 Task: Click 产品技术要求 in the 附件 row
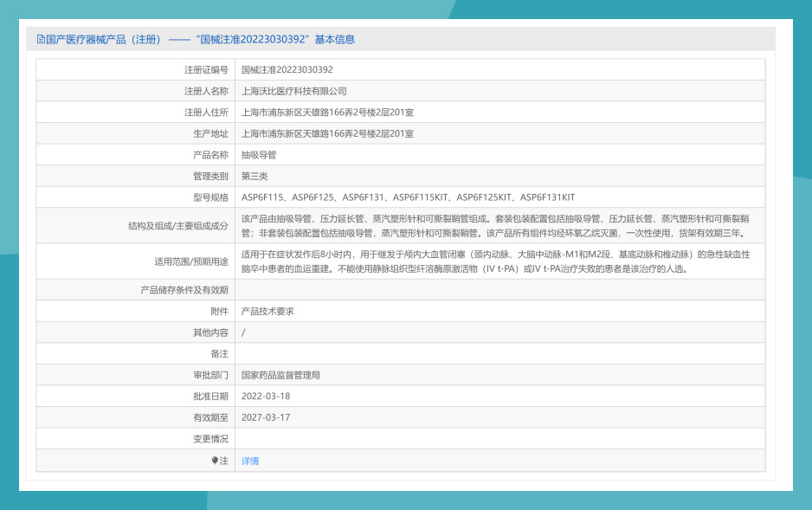coord(267,311)
